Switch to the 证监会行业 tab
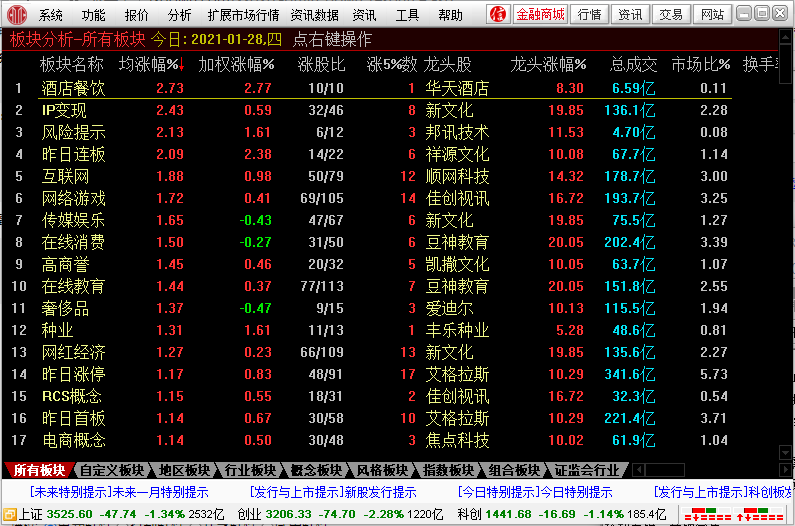 pyautogui.click(x=587, y=470)
